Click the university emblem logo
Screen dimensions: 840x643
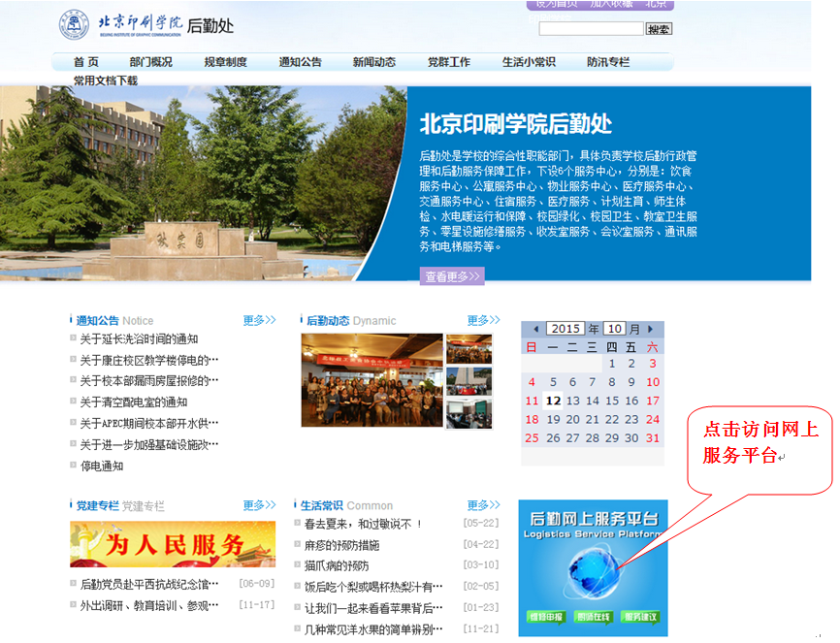(74, 25)
